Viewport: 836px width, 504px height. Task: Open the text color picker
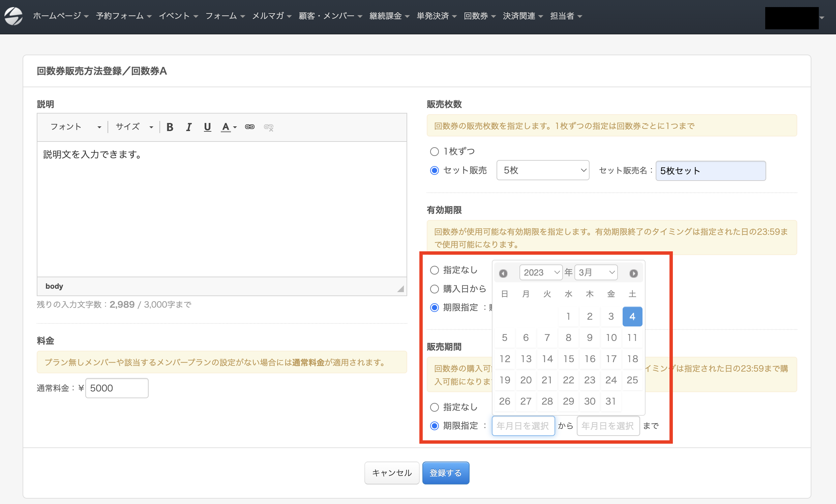tap(229, 127)
